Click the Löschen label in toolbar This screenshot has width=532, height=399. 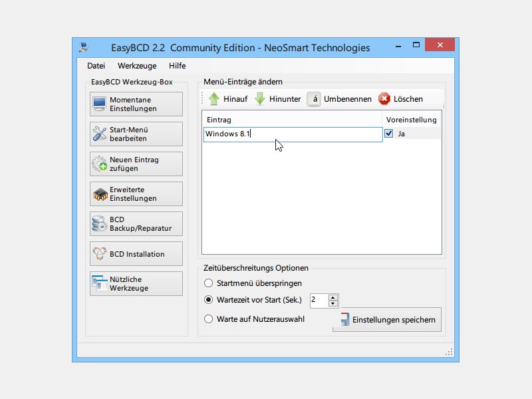tap(408, 99)
